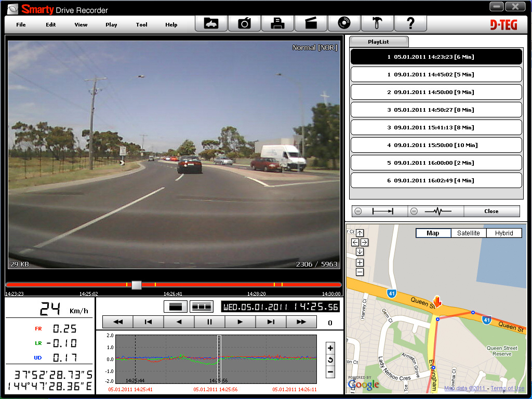Pan the map right

pyautogui.click(x=364, y=242)
